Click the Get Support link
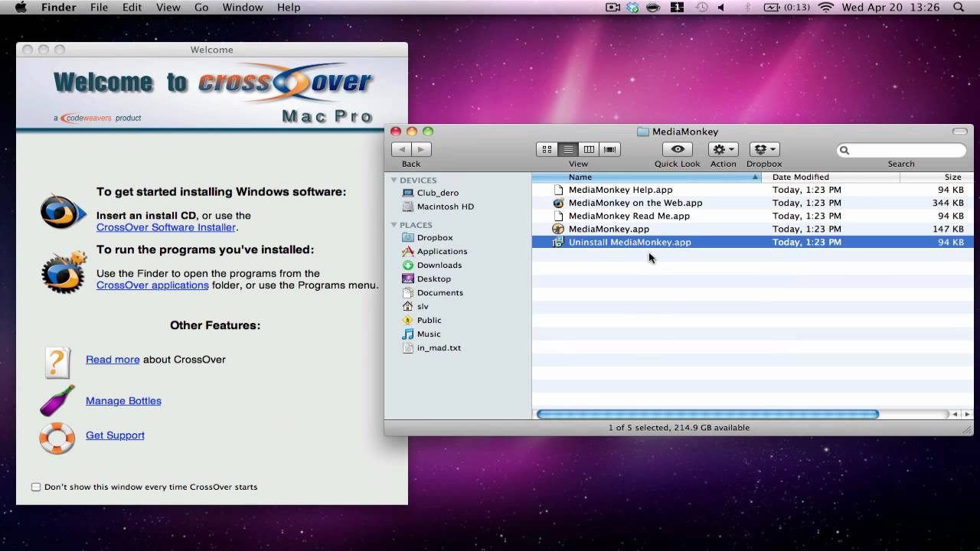This screenshot has height=551, width=980. click(115, 435)
